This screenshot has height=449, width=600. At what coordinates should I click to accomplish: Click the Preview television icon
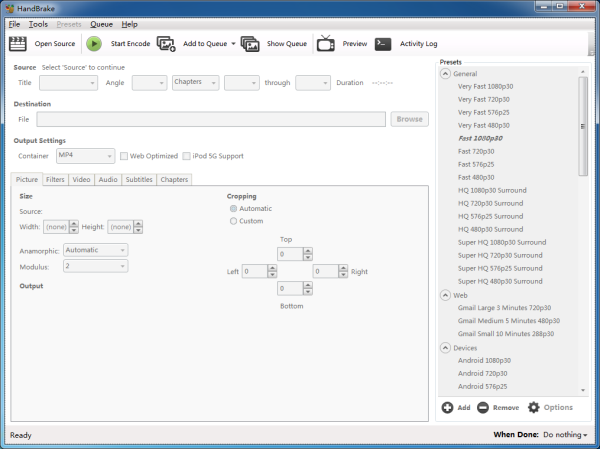[326, 43]
